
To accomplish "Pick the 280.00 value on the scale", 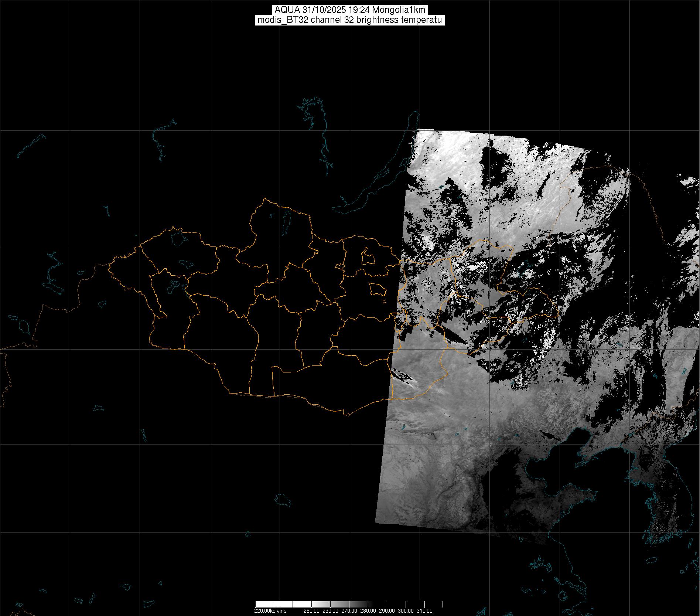I will (368, 611).
